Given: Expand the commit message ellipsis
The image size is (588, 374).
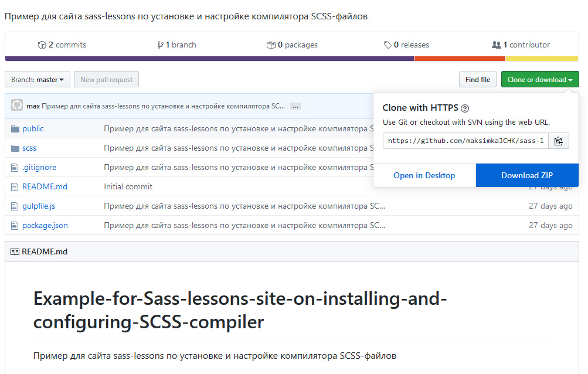Looking at the screenshot, I should 295,107.
